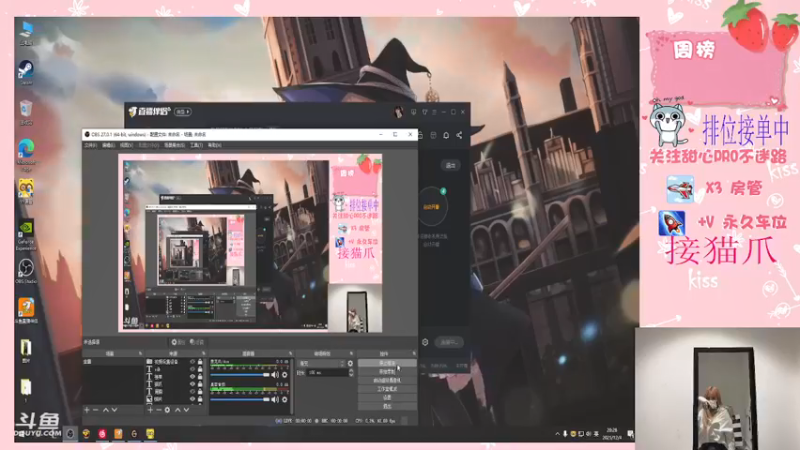
Task: Pop out the Audio Mixer dock
Action: click(x=290, y=353)
